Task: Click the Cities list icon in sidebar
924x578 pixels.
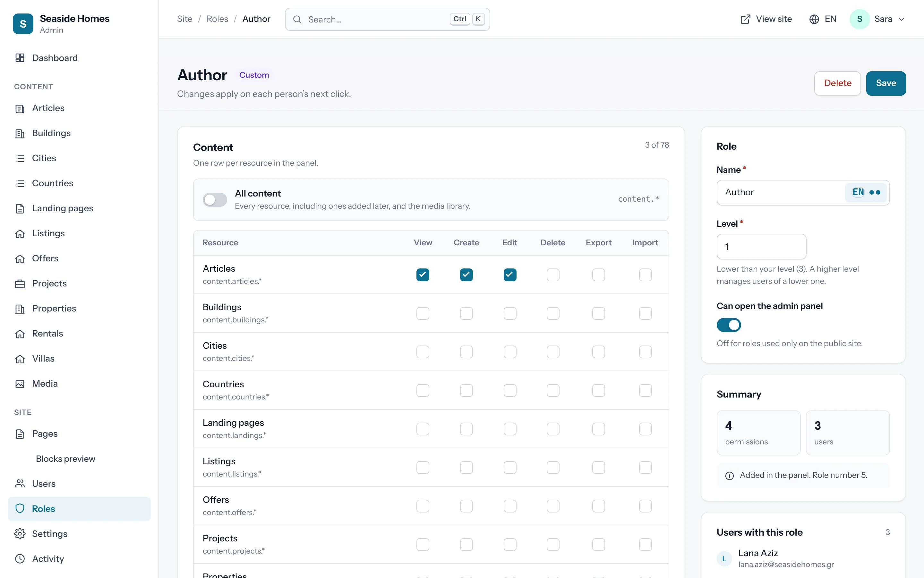Action: pyautogui.click(x=20, y=158)
